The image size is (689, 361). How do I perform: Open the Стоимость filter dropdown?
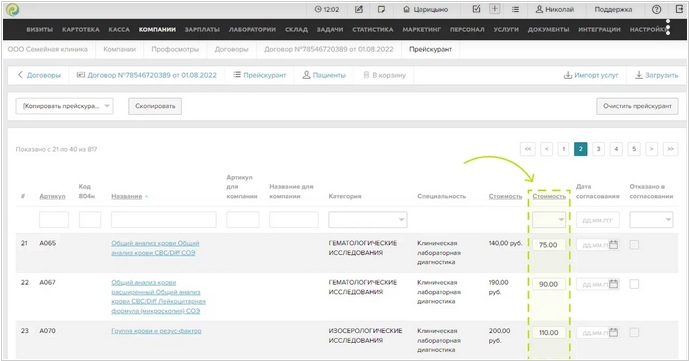(x=549, y=220)
